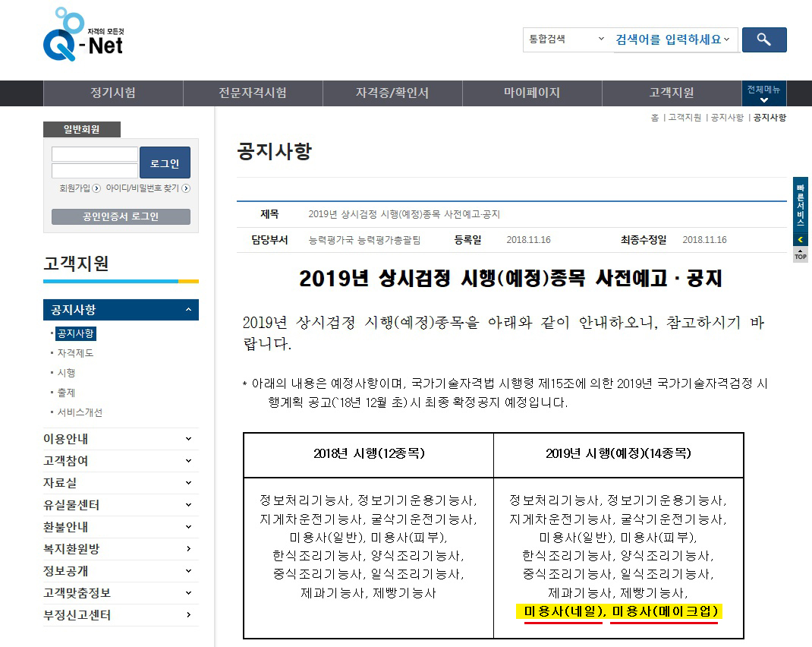Expand the 환불안내 sidebar menu
Image resolution: width=812 pixels, height=647 pixels.
coord(188,527)
